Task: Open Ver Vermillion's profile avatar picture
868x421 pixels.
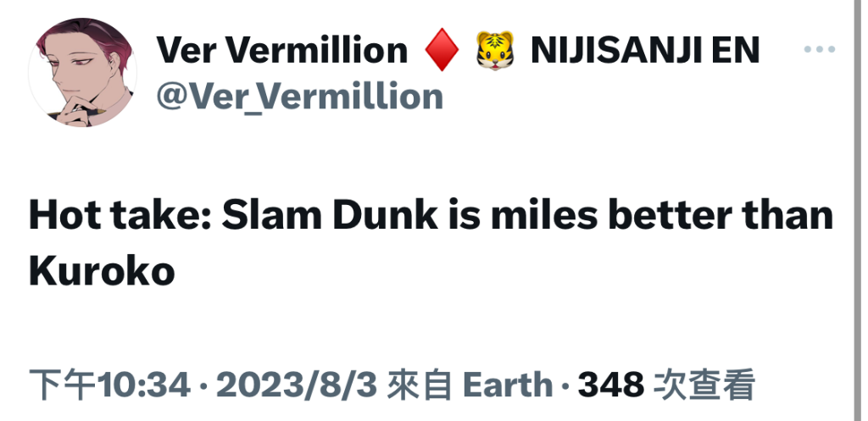Action: 82,72
